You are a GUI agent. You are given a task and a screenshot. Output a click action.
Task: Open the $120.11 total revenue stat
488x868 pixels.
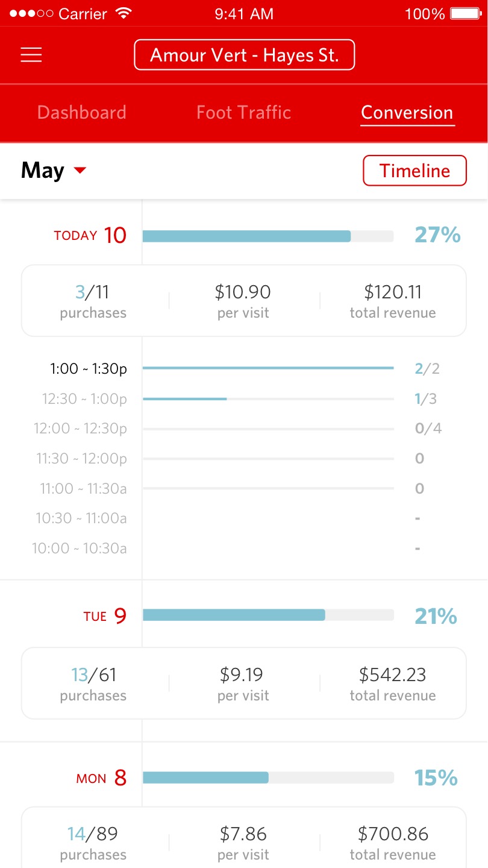pos(393,301)
